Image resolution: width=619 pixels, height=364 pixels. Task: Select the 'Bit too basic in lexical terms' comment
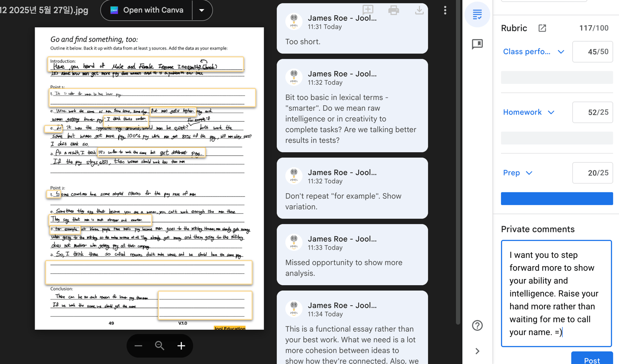[x=351, y=119]
